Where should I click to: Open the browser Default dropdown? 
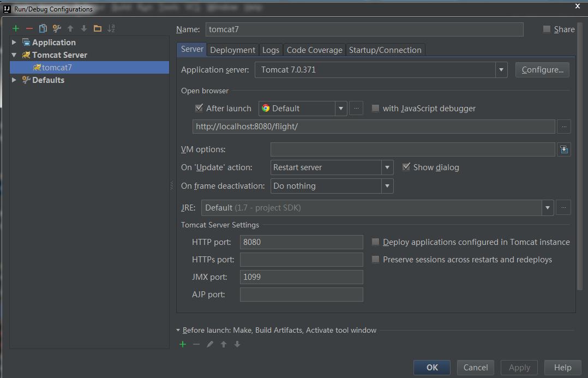pos(340,109)
